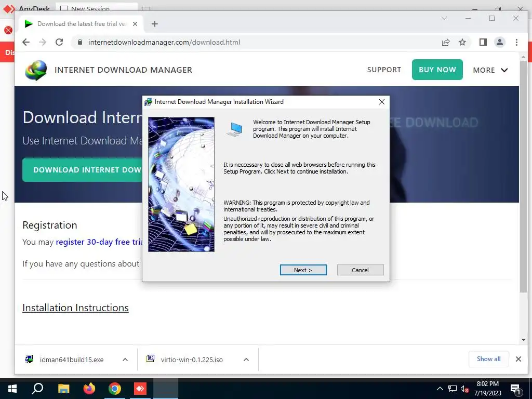Focus the address bar URL field
The image size is (532, 399).
point(258,42)
